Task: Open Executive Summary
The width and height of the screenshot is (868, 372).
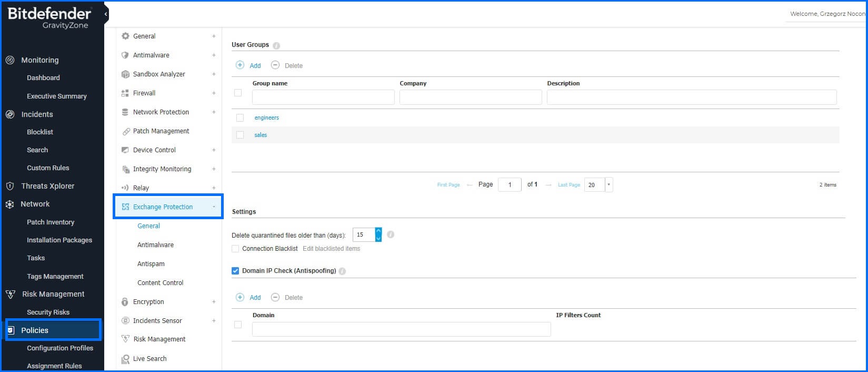Action: 57,96
